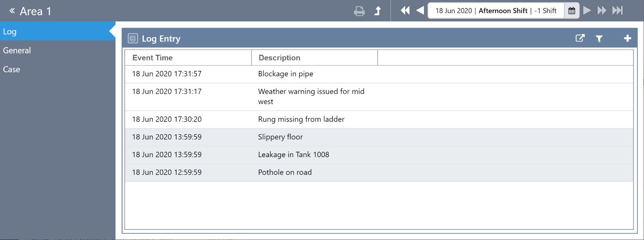Viewport: 644px width, 240px height.
Task: Select the Log tab in sidebar
Action: 10,31
